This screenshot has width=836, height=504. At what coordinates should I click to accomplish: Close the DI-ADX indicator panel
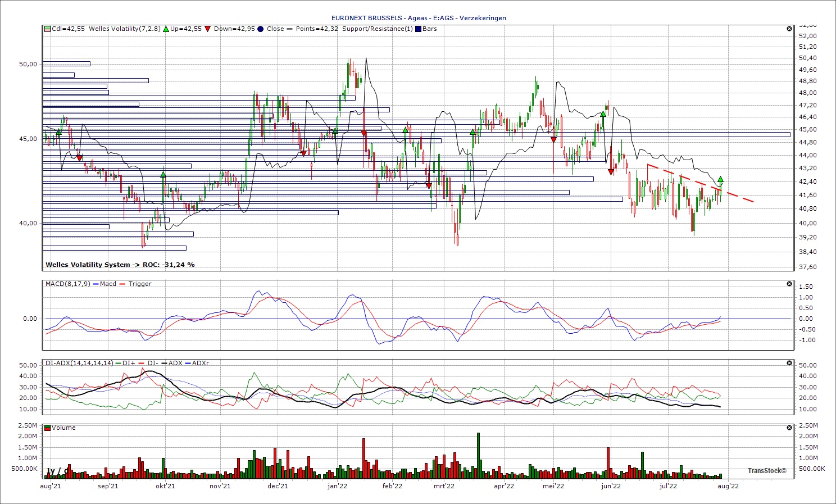coord(789,363)
